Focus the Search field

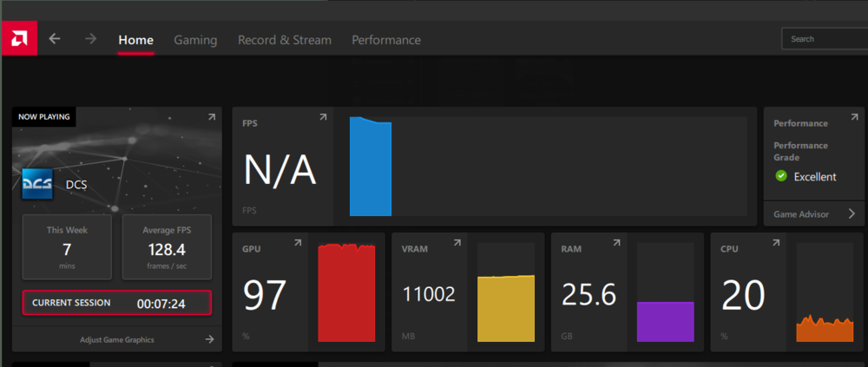[x=825, y=39]
